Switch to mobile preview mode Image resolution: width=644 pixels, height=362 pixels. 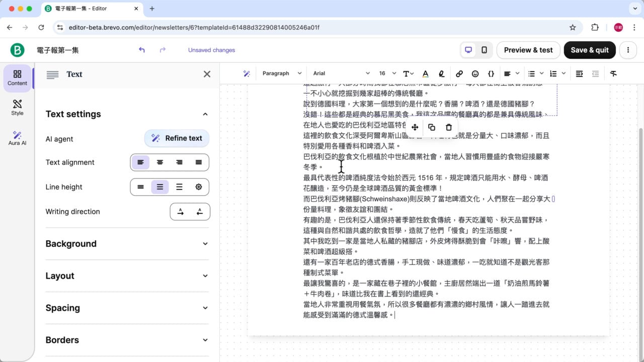point(484,50)
